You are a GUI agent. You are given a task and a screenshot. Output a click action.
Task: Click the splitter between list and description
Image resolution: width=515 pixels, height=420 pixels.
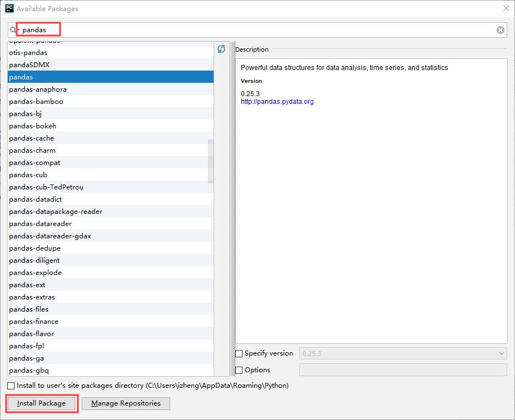click(233, 209)
